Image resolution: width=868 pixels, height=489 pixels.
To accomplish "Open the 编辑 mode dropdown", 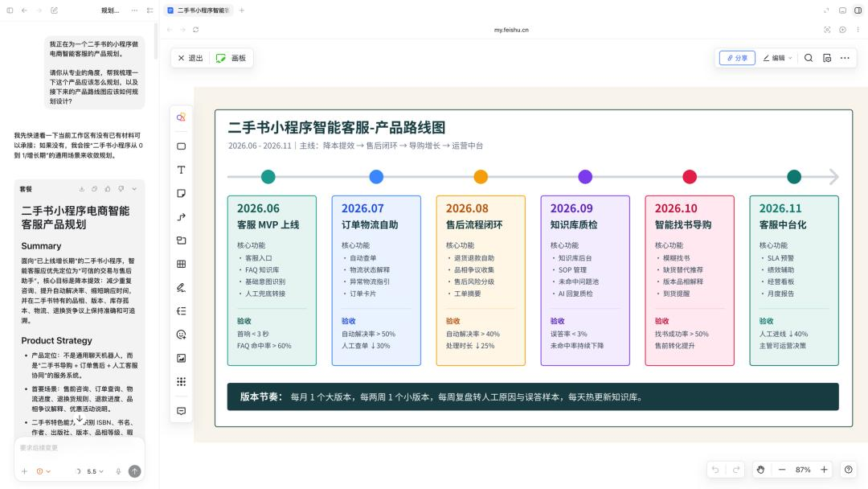I will 778,58.
